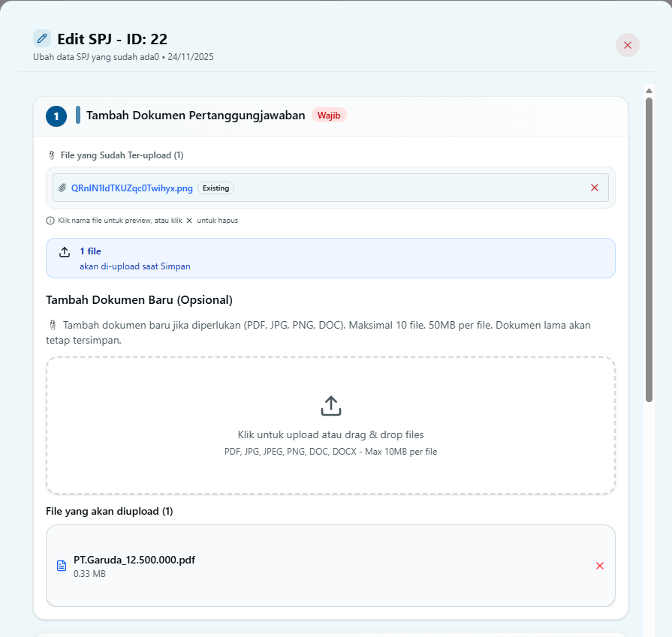The image size is (672, 637).
Task: Delete PT.Garuda_12.500.000.pdf from the upload list
Action: 600,566
